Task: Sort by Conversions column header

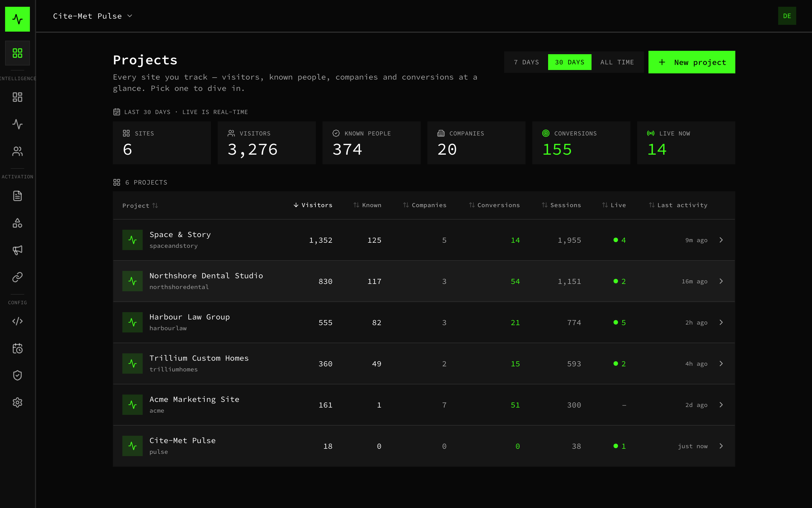Action: (x=494, y=205)
